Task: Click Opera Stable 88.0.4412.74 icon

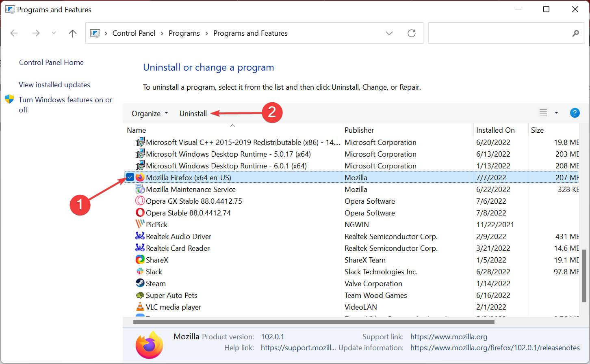Action: point(140,213)
